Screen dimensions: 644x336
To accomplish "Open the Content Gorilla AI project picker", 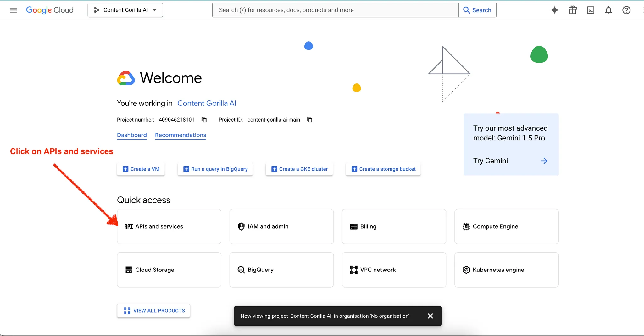I will (125, 10).
